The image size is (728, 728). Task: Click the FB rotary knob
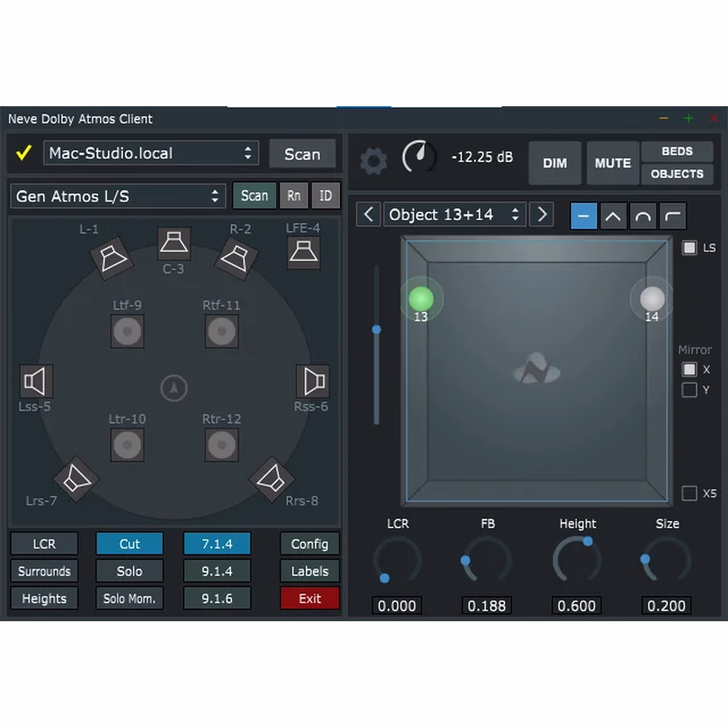487,561
